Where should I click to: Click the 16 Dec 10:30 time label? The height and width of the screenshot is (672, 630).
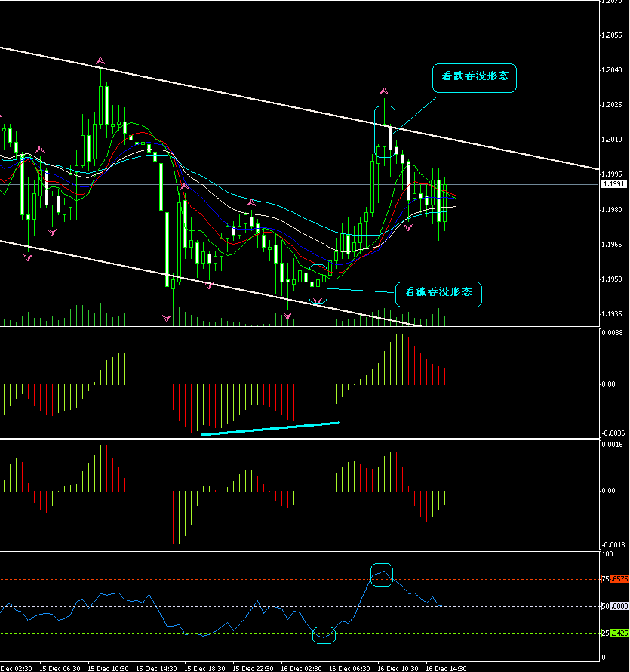pos(398,668)
